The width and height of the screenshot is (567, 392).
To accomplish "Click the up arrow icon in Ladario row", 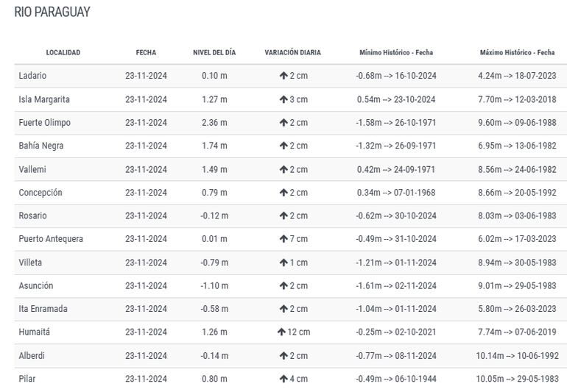I will (x=283, y=76).
